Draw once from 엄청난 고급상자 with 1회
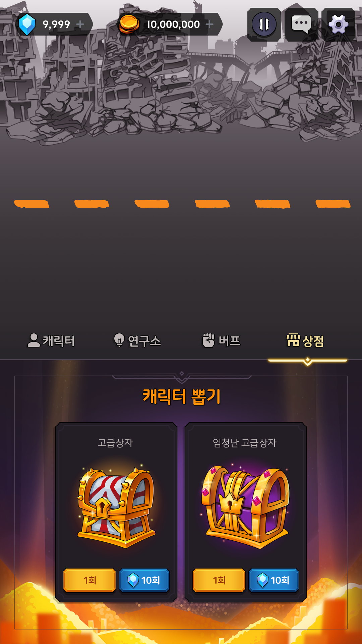Viewport: 362px width, 644px height. coord(219,580)
